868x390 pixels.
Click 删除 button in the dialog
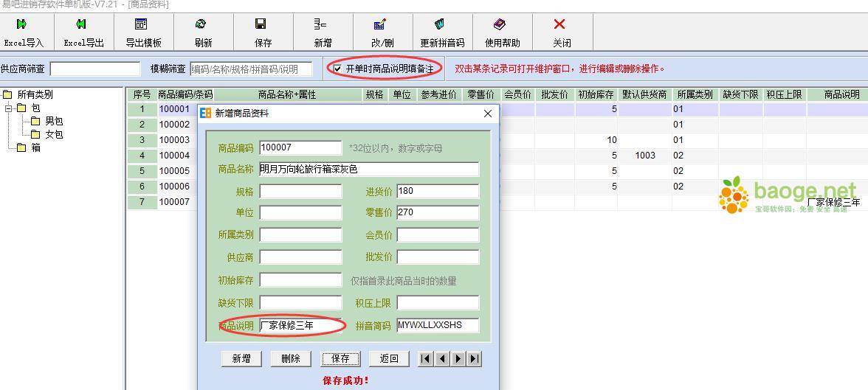(x=291, y=358)
